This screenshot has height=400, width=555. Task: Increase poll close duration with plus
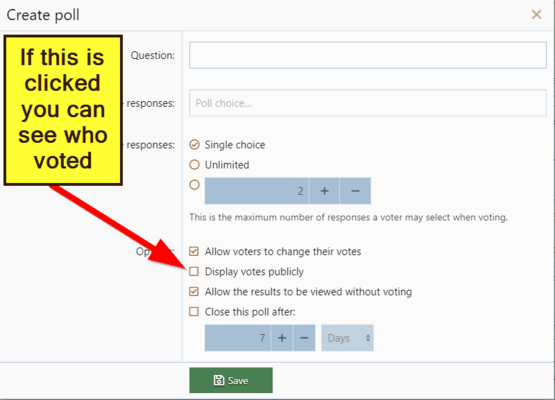coord(282,338)
